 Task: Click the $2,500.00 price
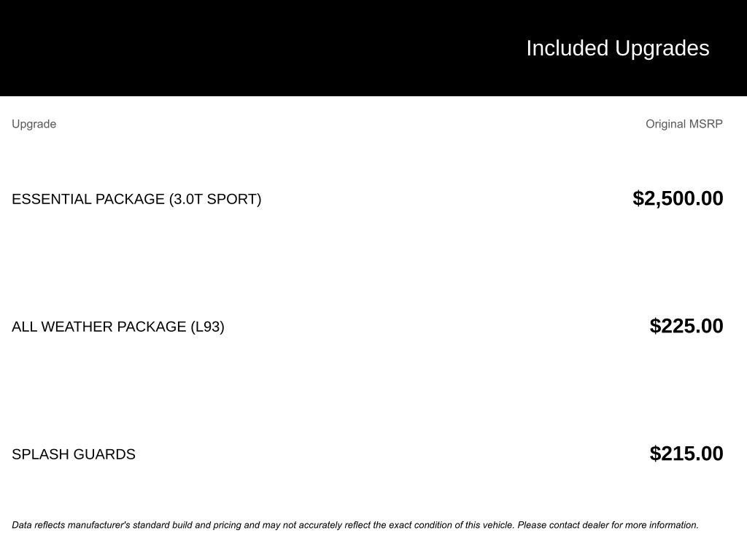tap(678, 198)
